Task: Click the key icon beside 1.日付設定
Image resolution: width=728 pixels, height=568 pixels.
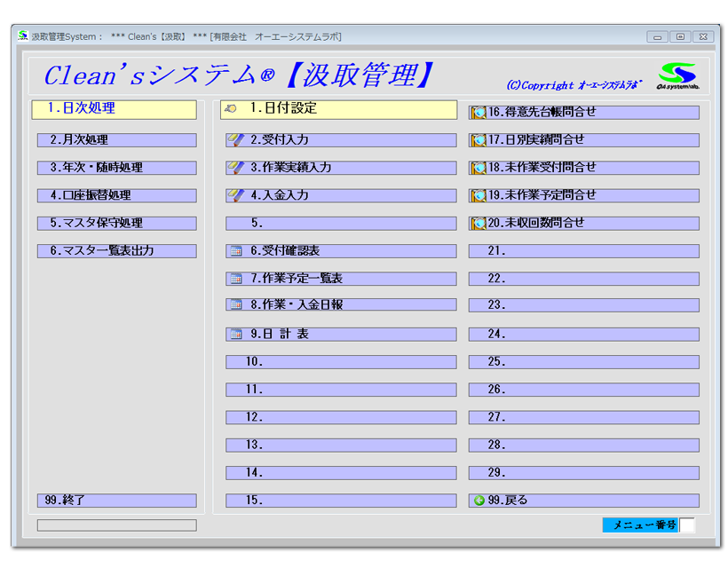Action: click(231, 108)
